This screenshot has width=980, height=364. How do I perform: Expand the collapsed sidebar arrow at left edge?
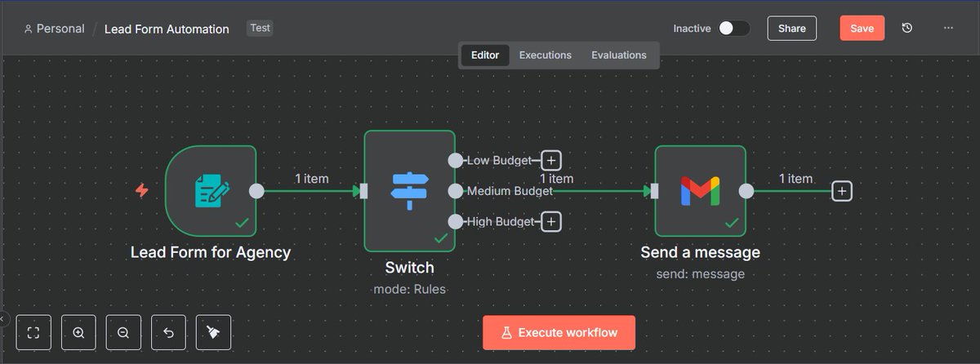pos(2,318)
